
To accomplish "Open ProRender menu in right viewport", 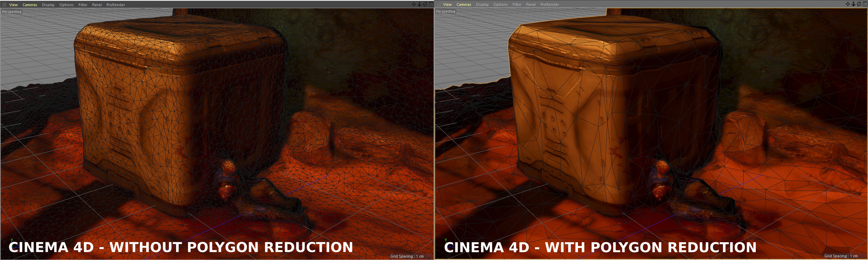I will coord(550,4).
